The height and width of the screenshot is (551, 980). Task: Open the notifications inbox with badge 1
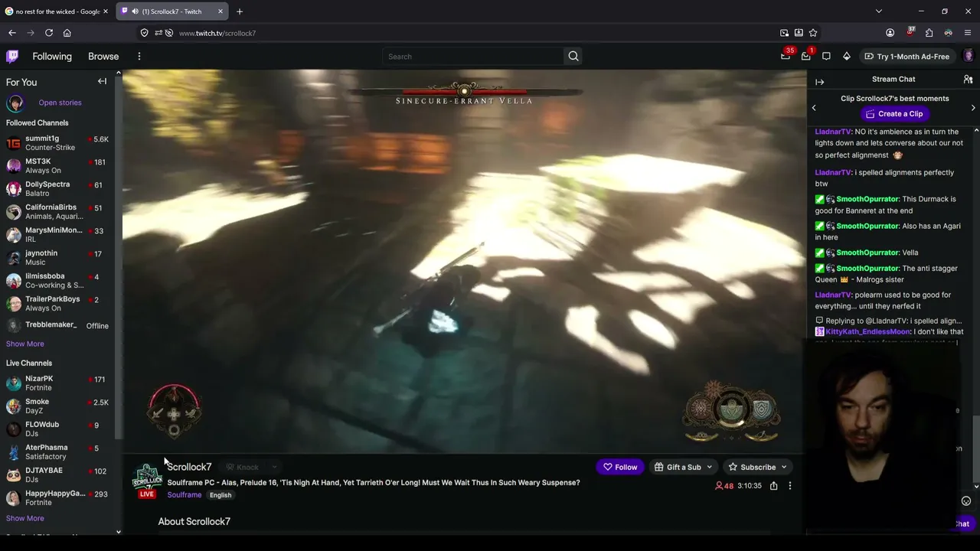pyautogui.click(x=806, y=56)
